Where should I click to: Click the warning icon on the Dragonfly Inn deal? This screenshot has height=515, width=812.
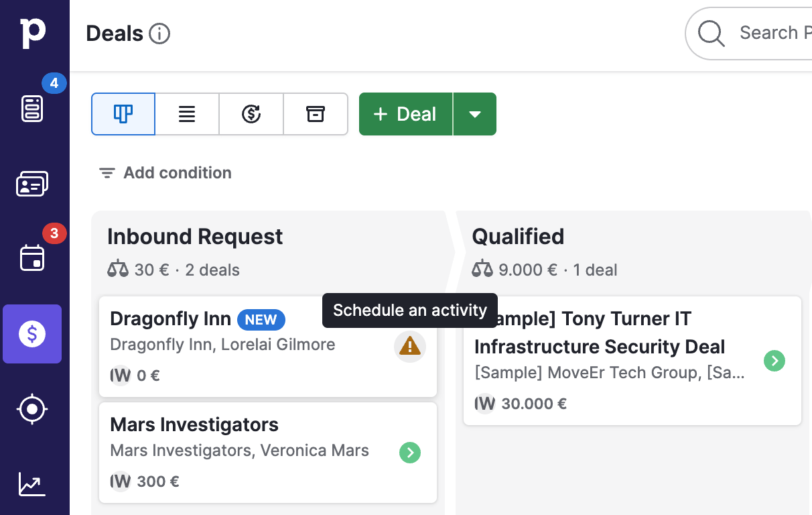409,347
